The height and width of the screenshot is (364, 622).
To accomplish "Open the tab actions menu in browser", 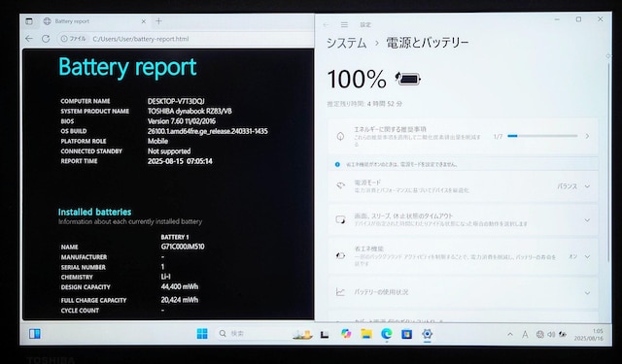I will tap(29, 21).
